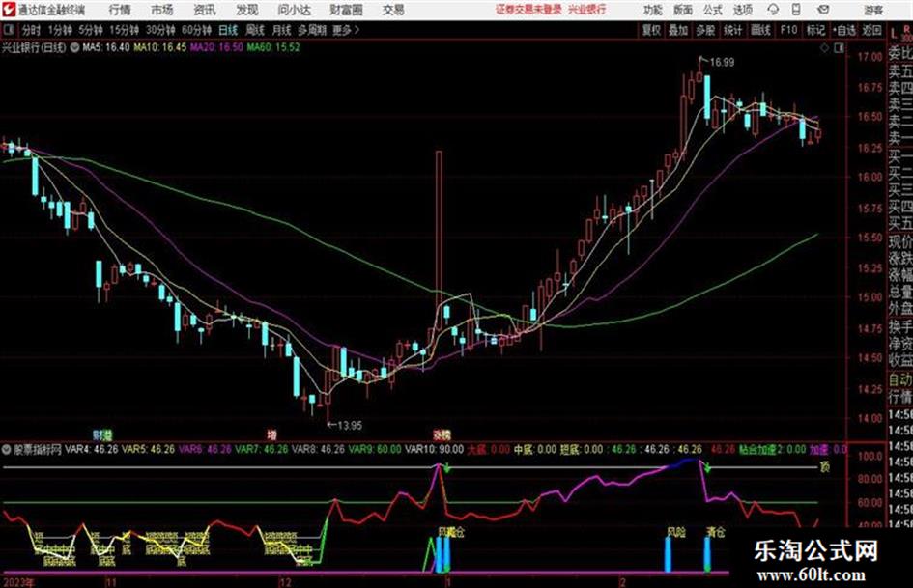Click the mobile phone icon
913x588 pixels.
(796, 10)
